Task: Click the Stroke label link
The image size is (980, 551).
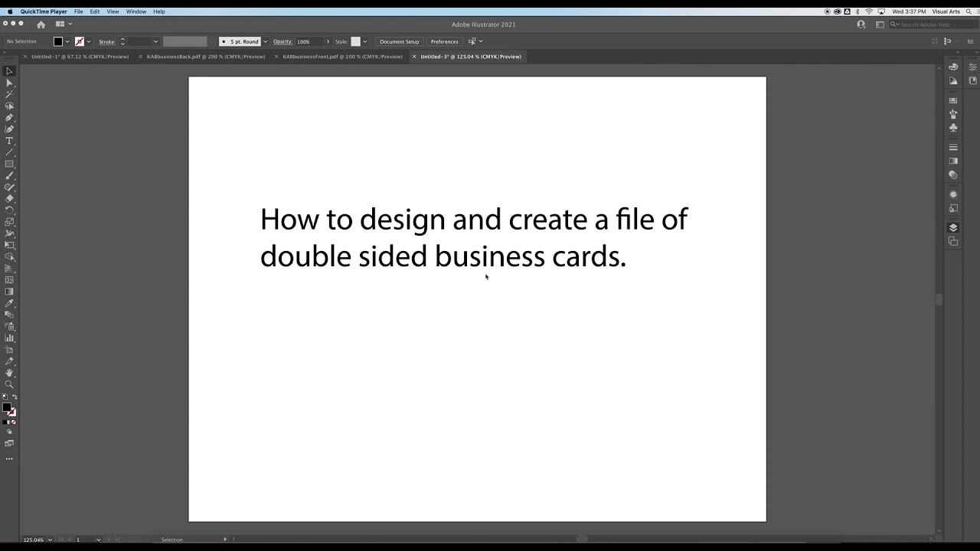Action: pos(106,41)
